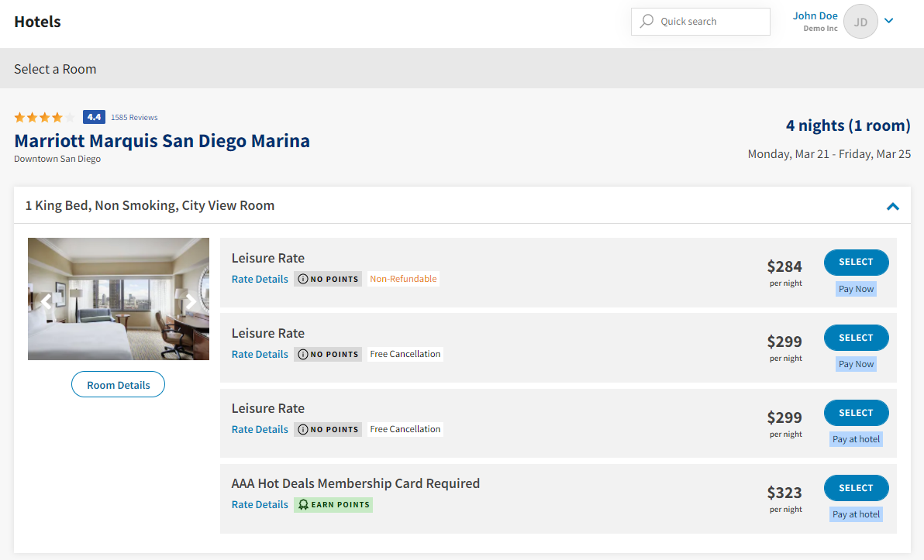The width and height of the screenshot is (924, 560).
Task: Click the Hotels page title
Action: [x=37, y=22]
